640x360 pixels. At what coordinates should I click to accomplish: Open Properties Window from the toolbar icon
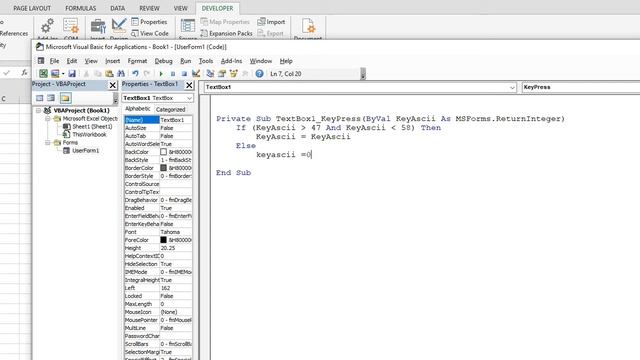pyautogui.click(x=222, y=73)
